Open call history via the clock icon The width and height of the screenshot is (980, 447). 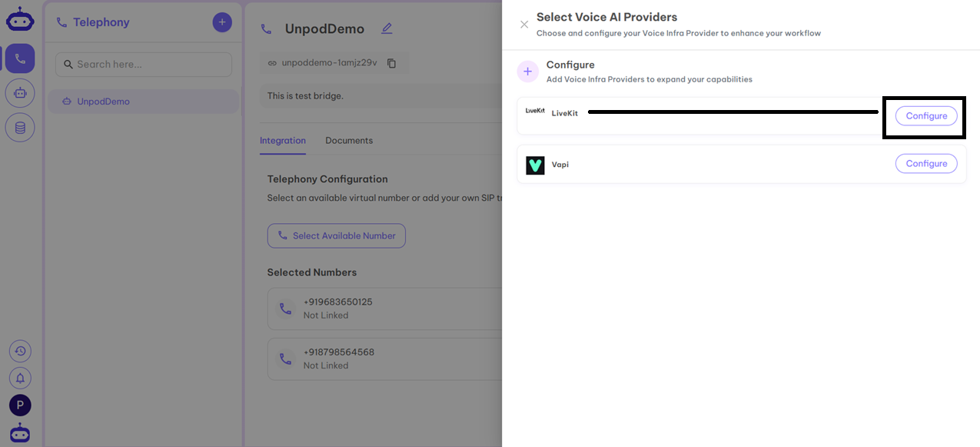(20, 350)
